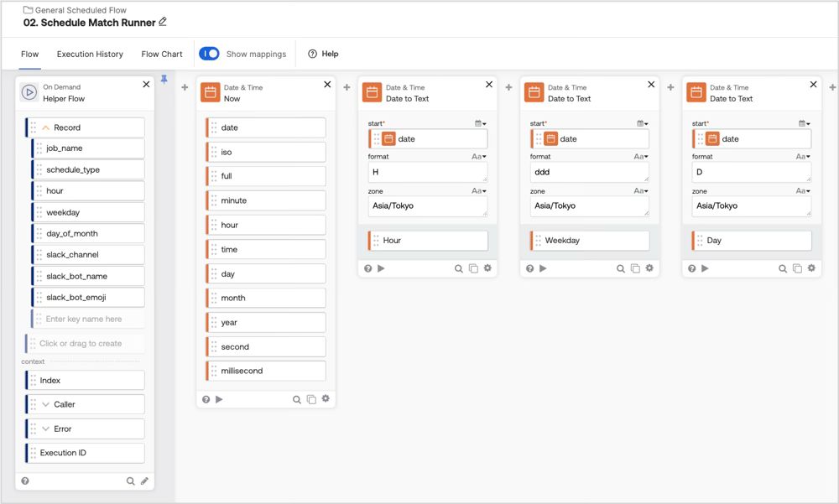Open the gear settings on Day card
Image resolution: width=839 pixels, height=504 pixels.
click(x=811, y=268)
